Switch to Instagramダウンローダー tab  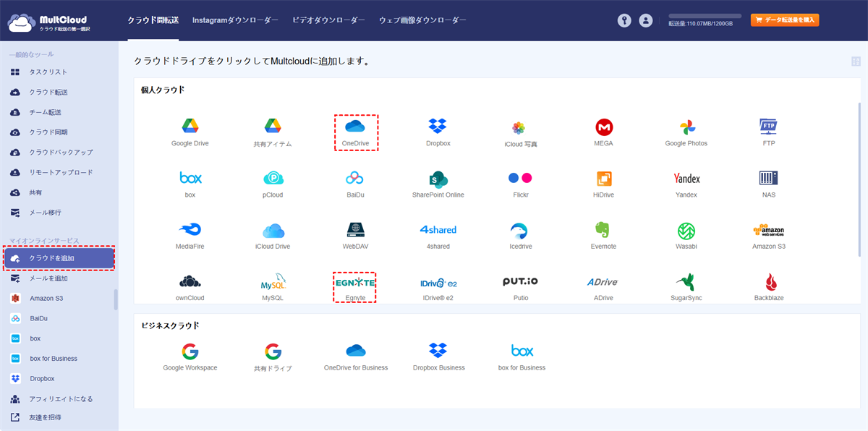coord(235,20)
